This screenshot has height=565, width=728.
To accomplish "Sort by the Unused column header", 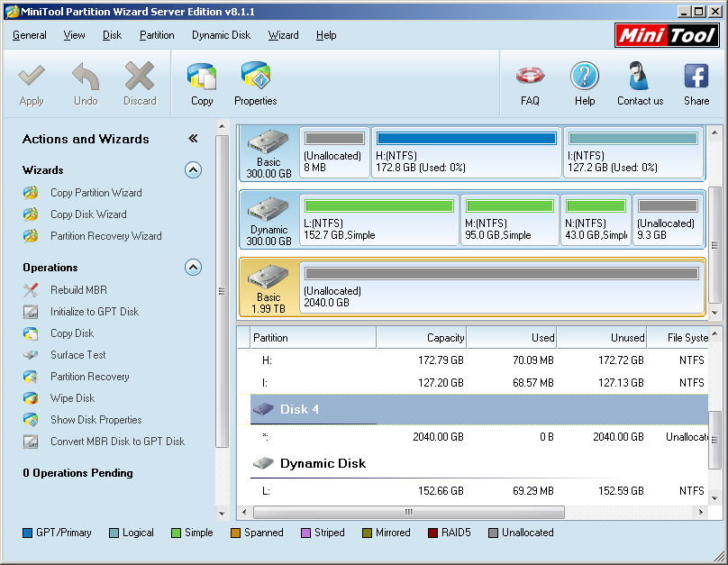I will pyautogui.click(x=602, y=338).
